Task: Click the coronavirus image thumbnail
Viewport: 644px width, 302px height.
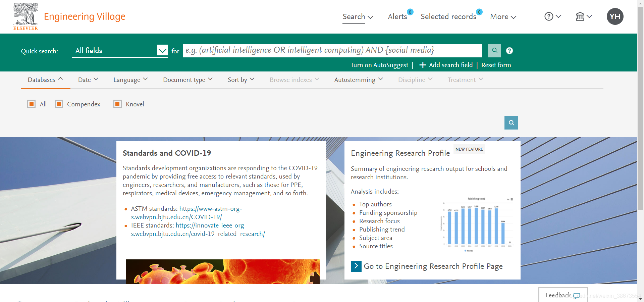Action: pyautogui.click(x=223, y=271)
